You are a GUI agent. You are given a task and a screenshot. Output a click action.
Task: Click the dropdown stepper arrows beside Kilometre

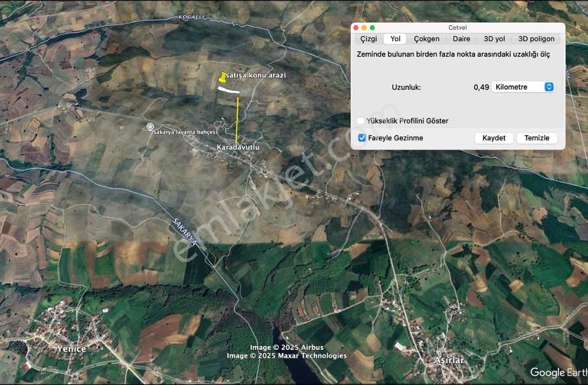click(548, 86)
